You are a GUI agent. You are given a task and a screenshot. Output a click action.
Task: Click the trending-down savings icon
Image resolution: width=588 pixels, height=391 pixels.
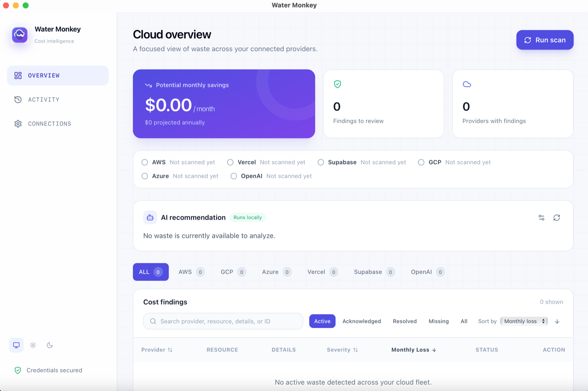pyautogui.click(x=148, y=85)
